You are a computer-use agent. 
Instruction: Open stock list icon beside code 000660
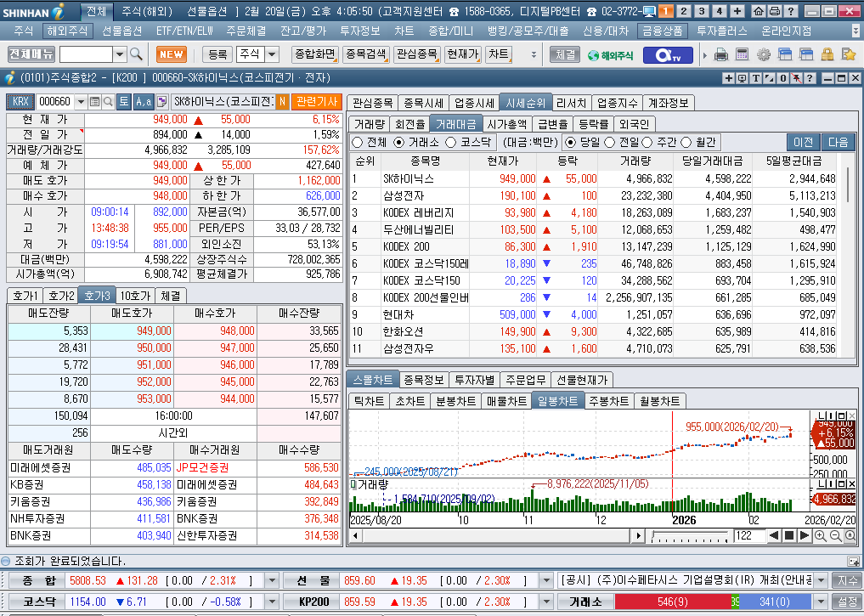tap(95, 101)
